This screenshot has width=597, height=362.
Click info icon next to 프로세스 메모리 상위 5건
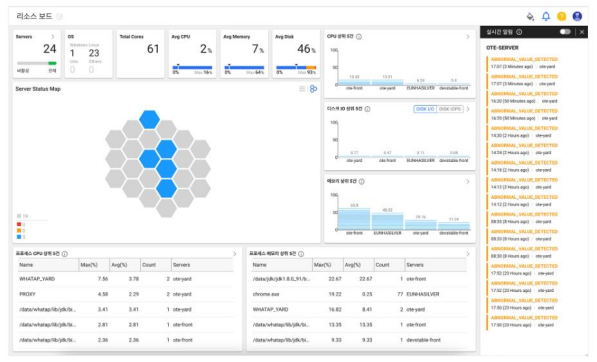(301, 254)
